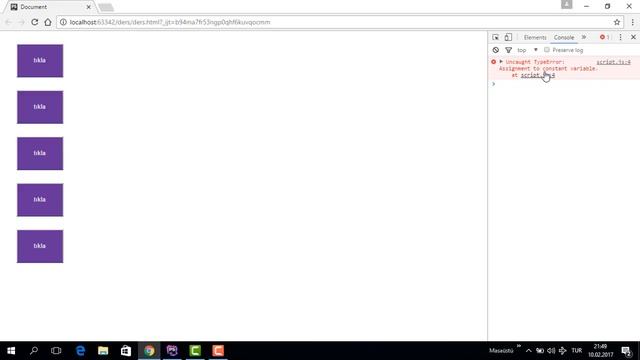Open script.js link at right of error
Image resolution: width=640 pixels, height=360 pixels.
(613, 62)
